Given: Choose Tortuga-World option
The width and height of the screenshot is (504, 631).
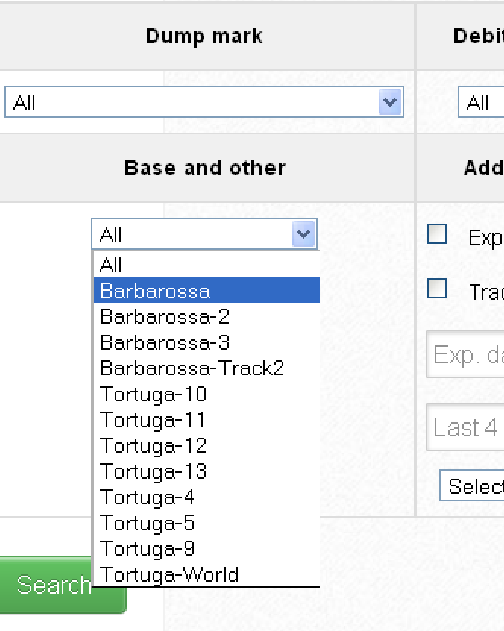Looking at the screenshot, I should (207, 574).
